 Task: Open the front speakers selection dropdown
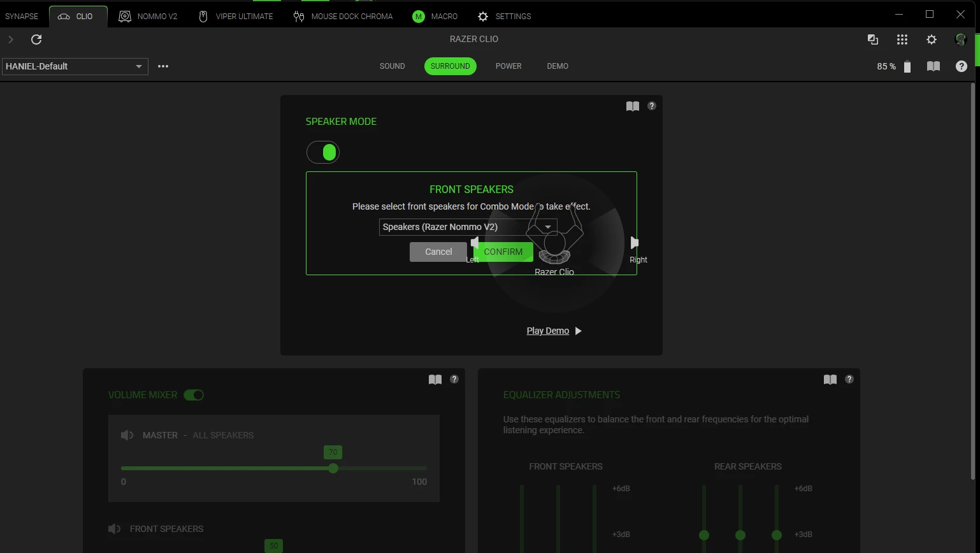468,227
